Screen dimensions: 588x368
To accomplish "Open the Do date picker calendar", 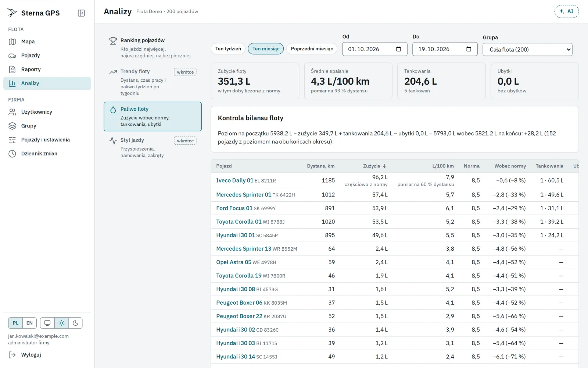I will [x=469, y=49].
